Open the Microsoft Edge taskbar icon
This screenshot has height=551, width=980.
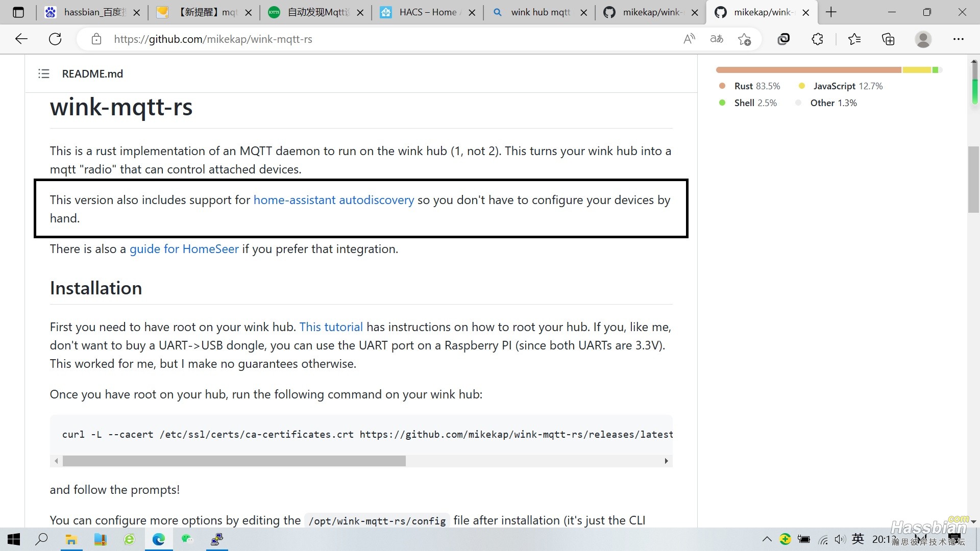pos(158,539)
